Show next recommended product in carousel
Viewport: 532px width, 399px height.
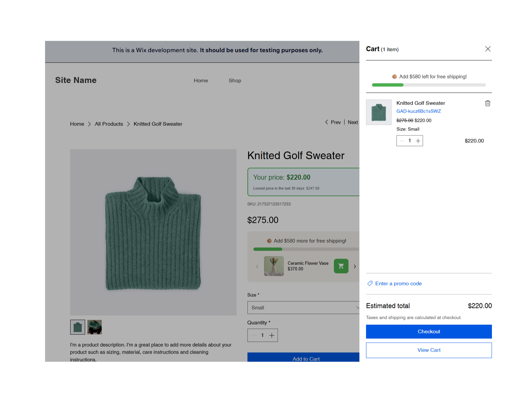355,266
